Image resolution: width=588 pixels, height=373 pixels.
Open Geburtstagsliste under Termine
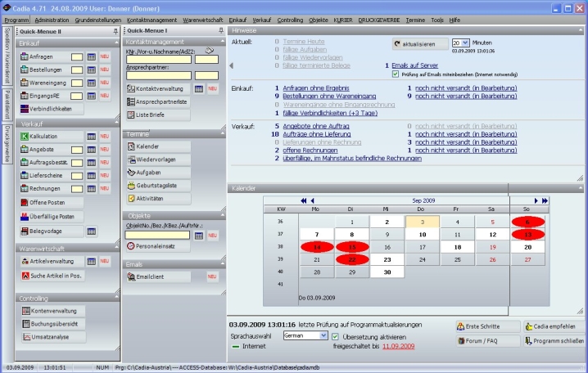point(157,186)
